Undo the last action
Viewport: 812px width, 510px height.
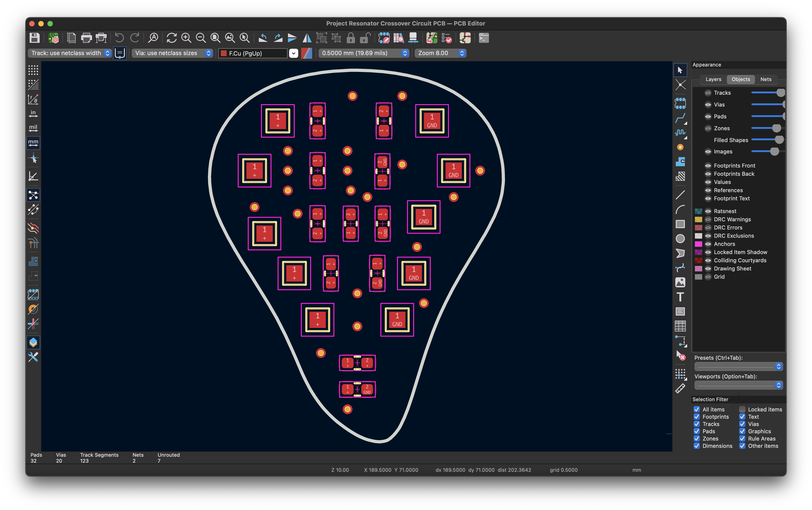120,38
